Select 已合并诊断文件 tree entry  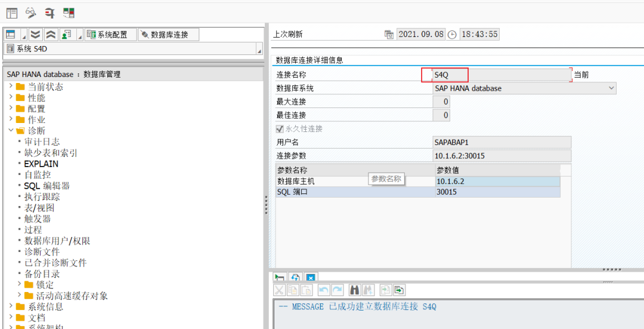coord(55,263)
